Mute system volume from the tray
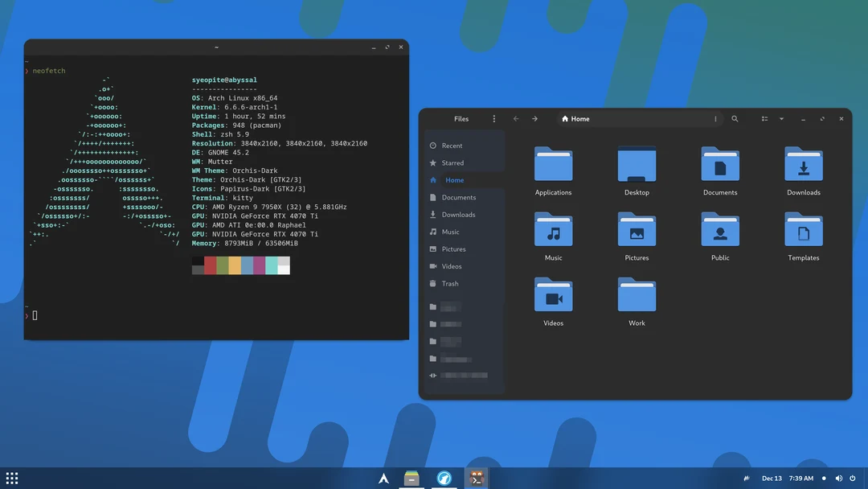 pos(838,478)
